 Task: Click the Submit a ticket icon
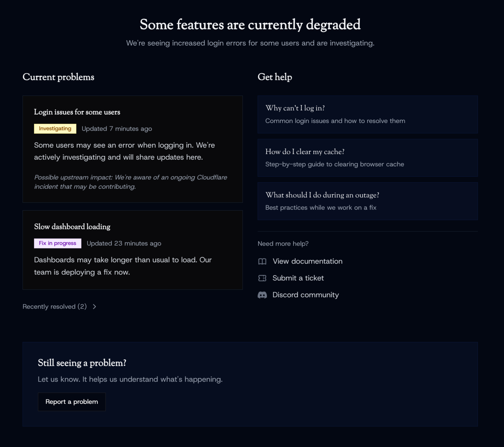(x=262, y=278)
